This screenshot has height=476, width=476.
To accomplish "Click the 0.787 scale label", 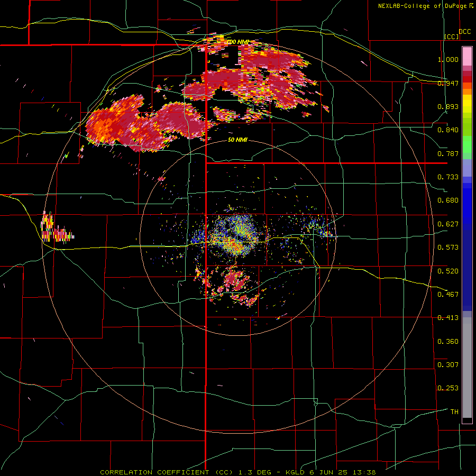I will pyautogui.click(x=448, y=153).
